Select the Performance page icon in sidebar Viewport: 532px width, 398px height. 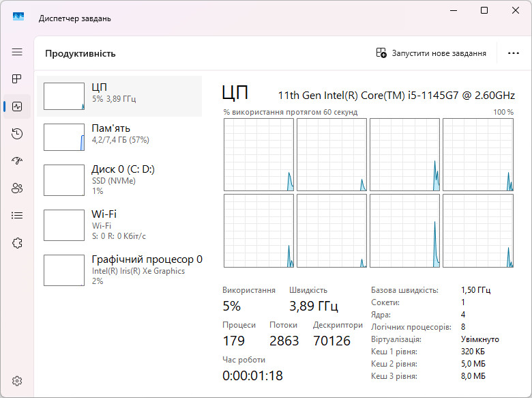[17, 106]
